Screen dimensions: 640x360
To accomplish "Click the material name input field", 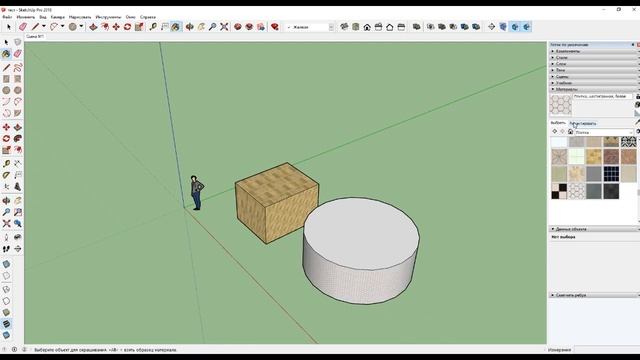I will [x=602, y=96].
